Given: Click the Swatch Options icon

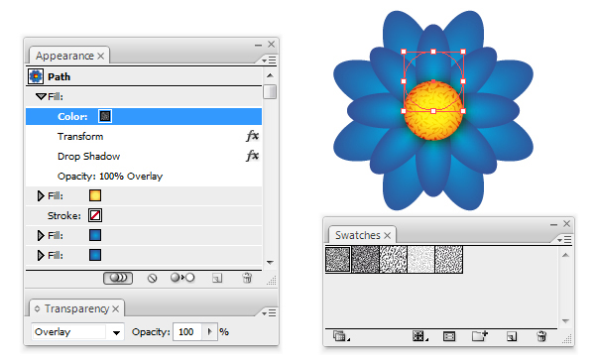Looking at the screenshot, I should tap(449, 336).
